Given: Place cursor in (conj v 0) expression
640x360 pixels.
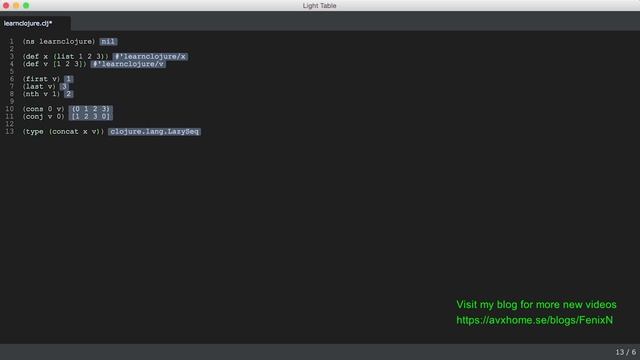Looking at the screenshot, I should coord(44,117).
